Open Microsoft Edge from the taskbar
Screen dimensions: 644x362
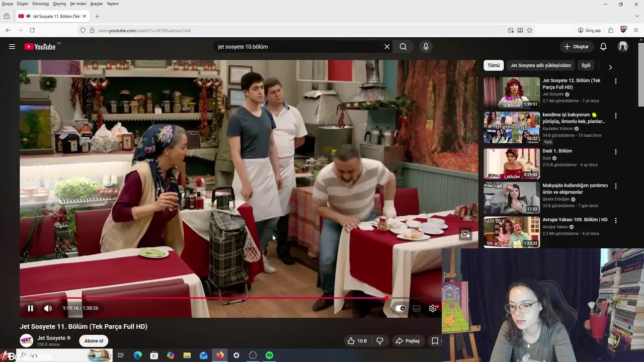click(x=137, y=355)
